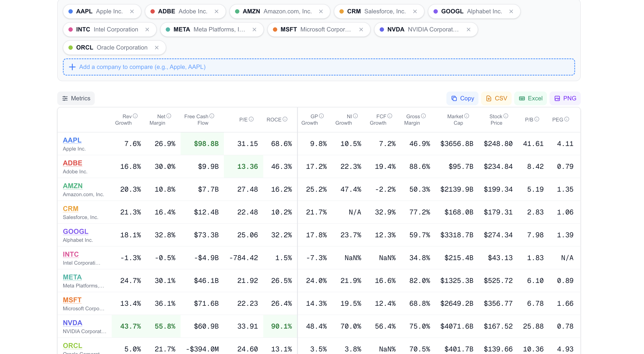Viewport: 644px width, 354px height.
Task: Click info icon next to PEG
Action: pos(567,119)
